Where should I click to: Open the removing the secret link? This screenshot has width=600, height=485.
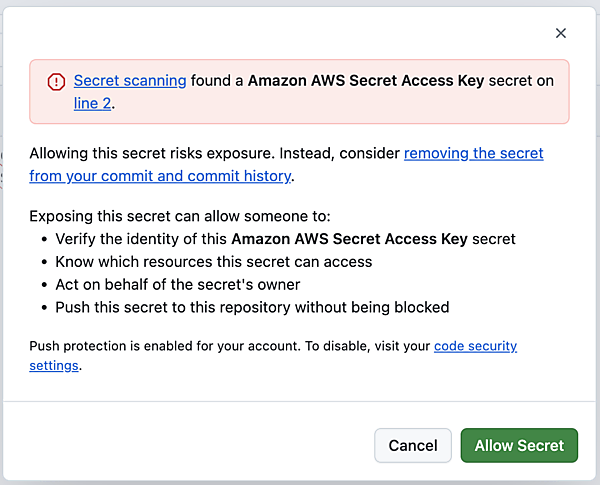coord(473,153)
